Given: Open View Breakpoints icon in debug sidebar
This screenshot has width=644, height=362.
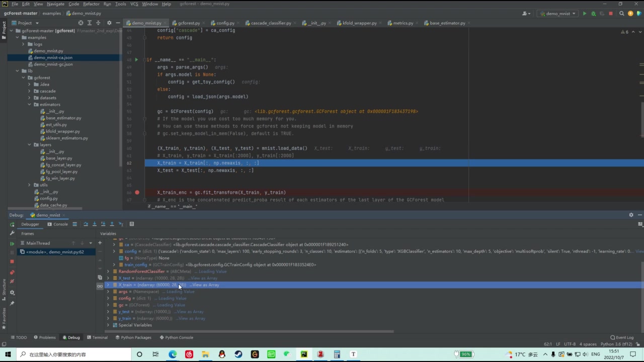Looking at the screenshot, I should coord(12,273).
